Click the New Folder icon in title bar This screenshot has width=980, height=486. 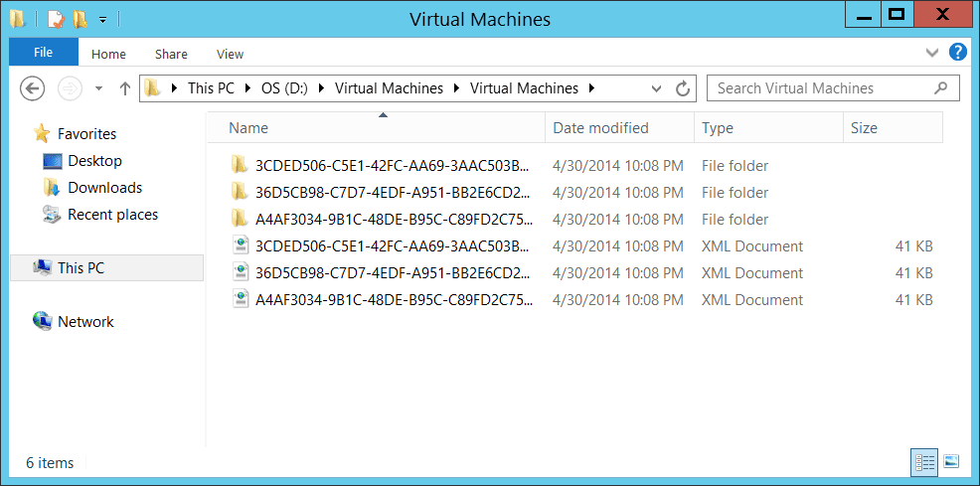80,19
